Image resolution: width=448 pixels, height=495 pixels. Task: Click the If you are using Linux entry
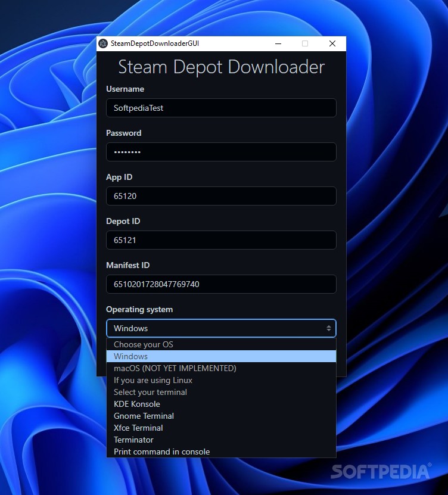(221, 381)
